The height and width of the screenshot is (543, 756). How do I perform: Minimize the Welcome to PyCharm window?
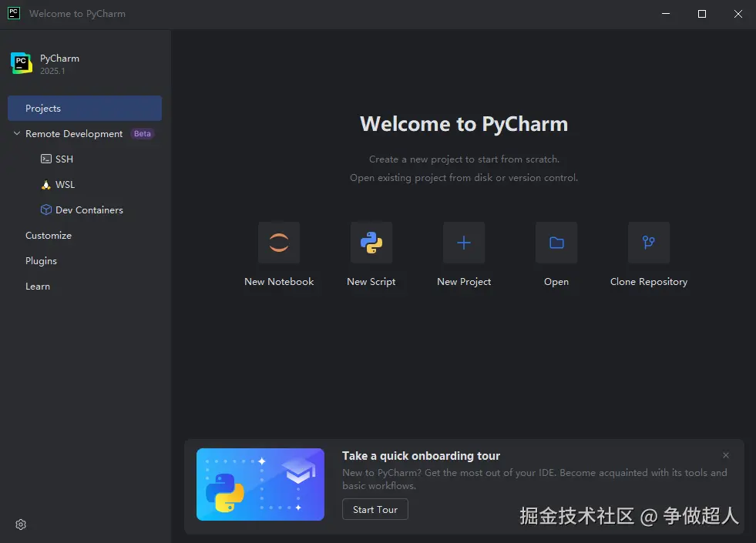click(x=666, y=14)
